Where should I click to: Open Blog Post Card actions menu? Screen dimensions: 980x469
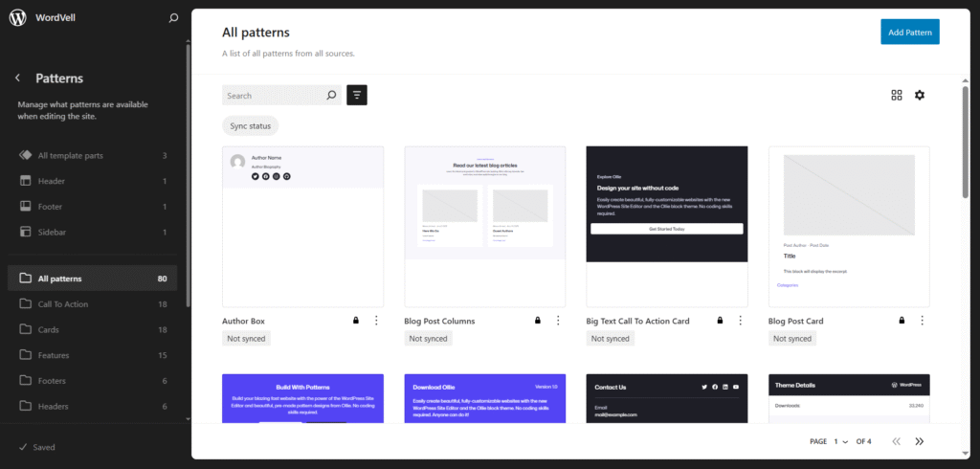tap(922, 321)
